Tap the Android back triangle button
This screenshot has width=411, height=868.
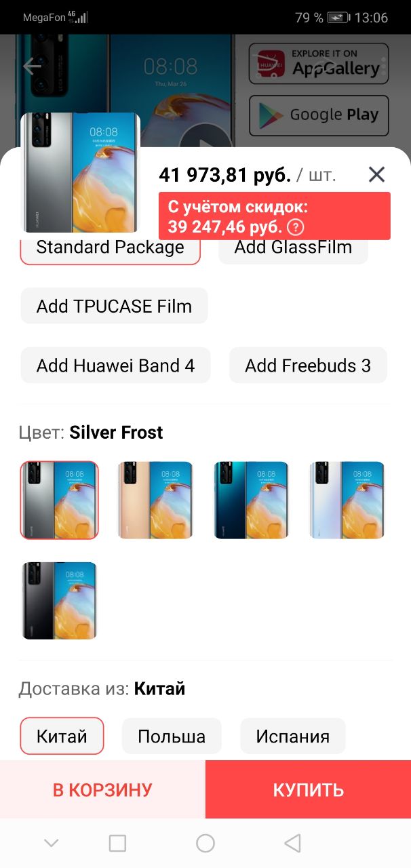tap(292, 843)
